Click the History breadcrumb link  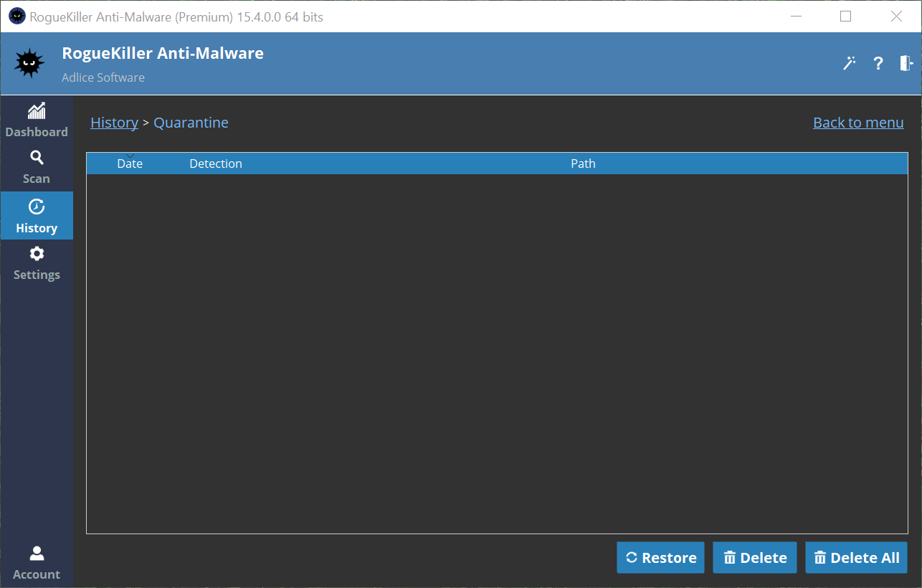tap(114, 123)
